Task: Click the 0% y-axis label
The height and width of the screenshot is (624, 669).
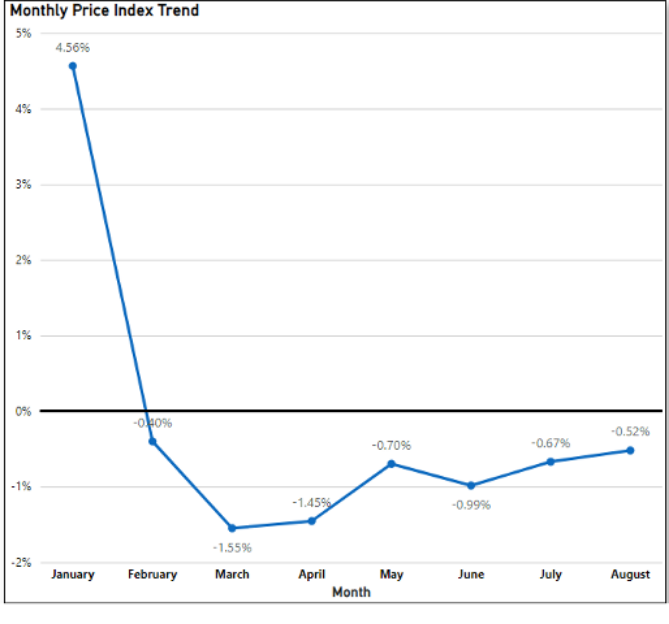Action: (23, 411)
